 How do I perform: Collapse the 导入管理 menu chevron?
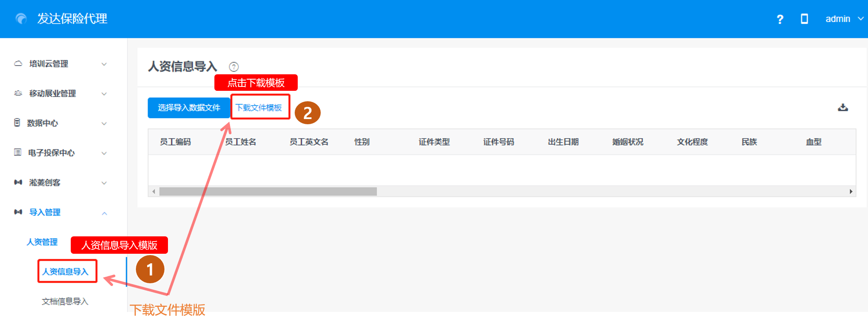pos(104,213)
